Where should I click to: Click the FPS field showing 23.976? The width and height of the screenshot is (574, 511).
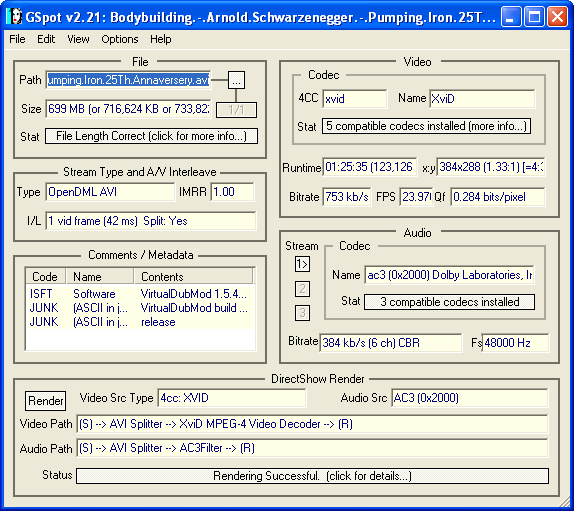(416, 197)
